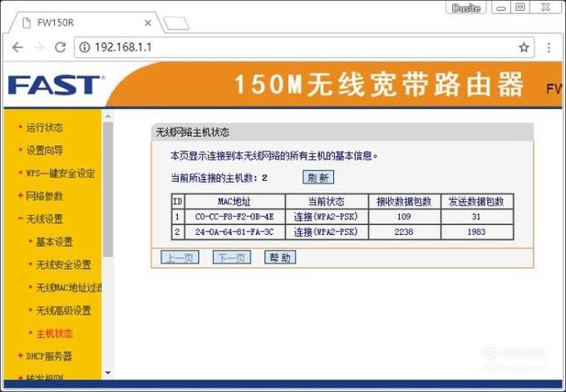Click MAC address C0-CC-F8-F2-0B-4E

click(234, 217)
